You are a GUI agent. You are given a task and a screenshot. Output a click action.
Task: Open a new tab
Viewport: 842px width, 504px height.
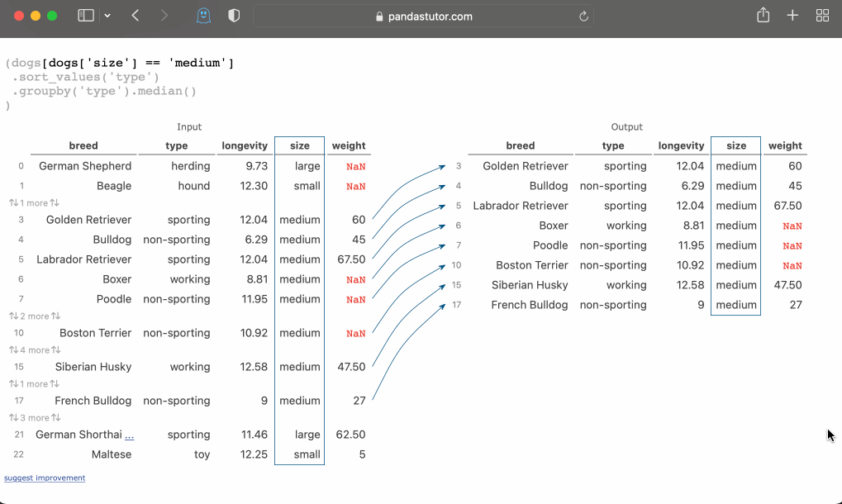click(792, 15)
